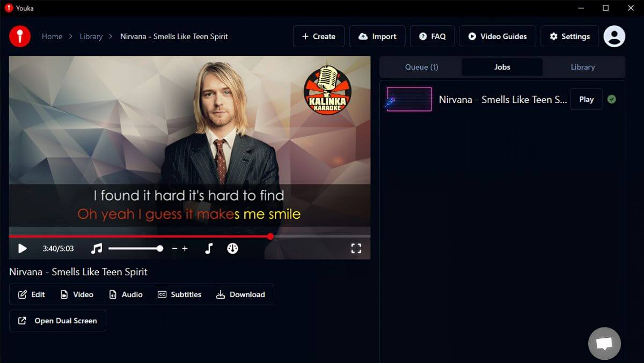Select the Jobs tab
This screenshot has width=644, height=363.
502,67
